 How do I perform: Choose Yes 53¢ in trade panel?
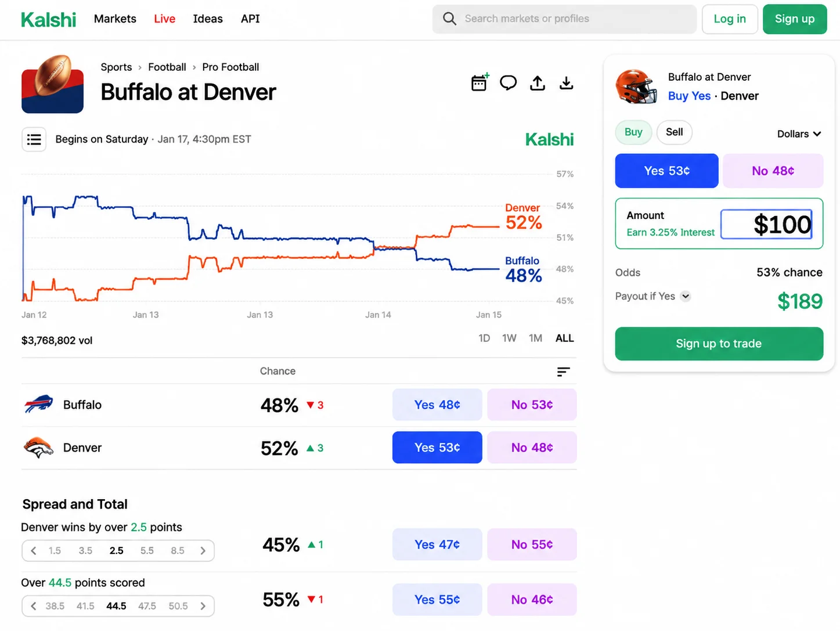666,171
